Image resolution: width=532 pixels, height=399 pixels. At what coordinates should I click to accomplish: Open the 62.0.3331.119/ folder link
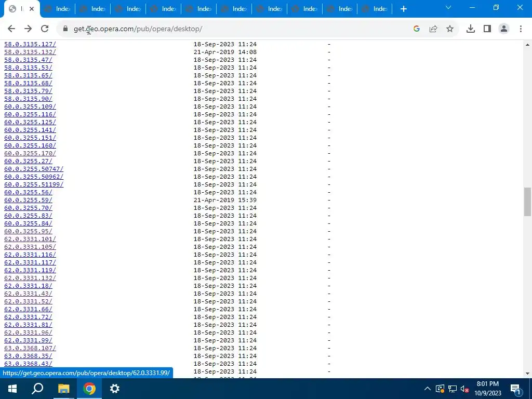(x=30, y=270)
